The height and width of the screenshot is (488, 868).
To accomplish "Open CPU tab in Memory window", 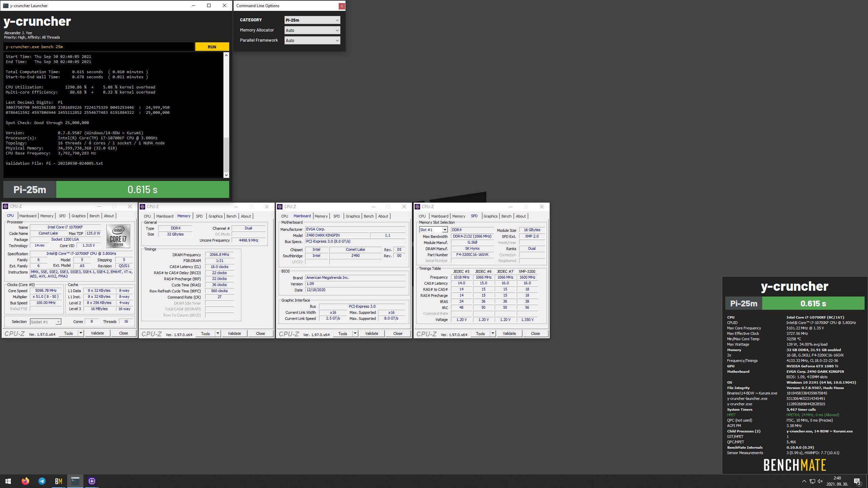I will pos(147,216).
